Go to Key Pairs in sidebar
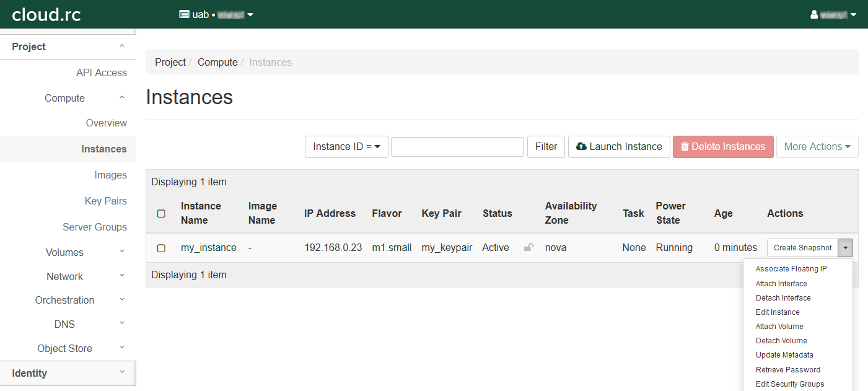Viewport: 868px width, 391px height. pyautogui.click(x=105, y=201)
